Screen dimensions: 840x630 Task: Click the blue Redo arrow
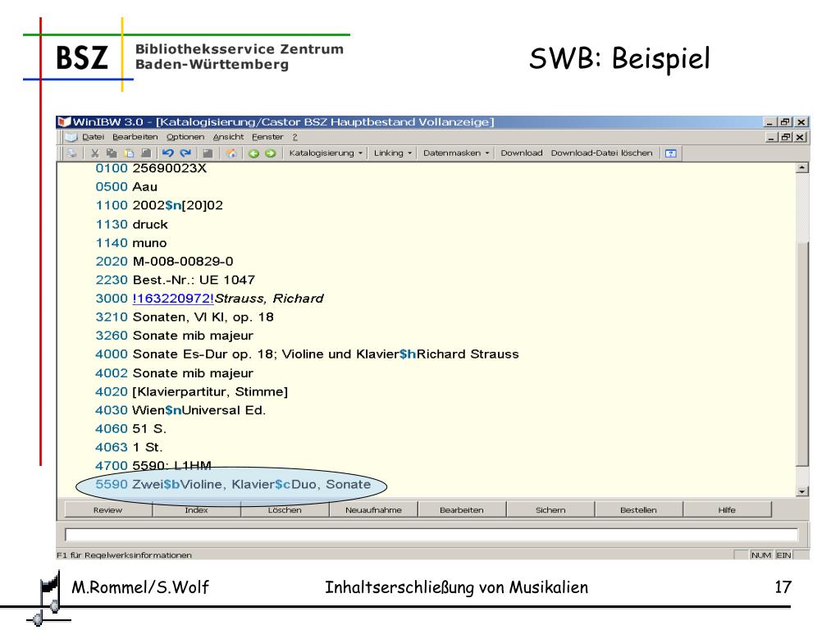point(185,153)
